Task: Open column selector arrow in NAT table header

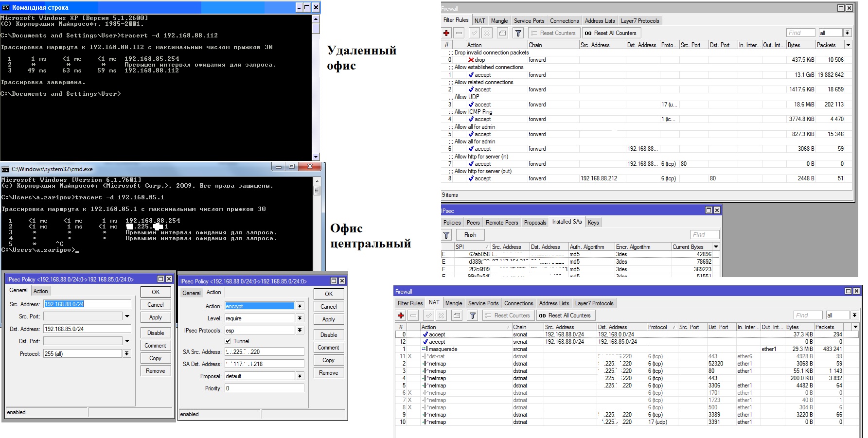Action: tap(855, 327)
